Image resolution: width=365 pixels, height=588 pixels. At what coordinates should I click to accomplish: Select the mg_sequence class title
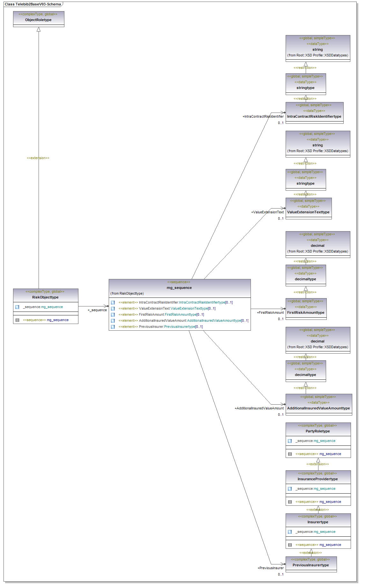tap(179, 288)
